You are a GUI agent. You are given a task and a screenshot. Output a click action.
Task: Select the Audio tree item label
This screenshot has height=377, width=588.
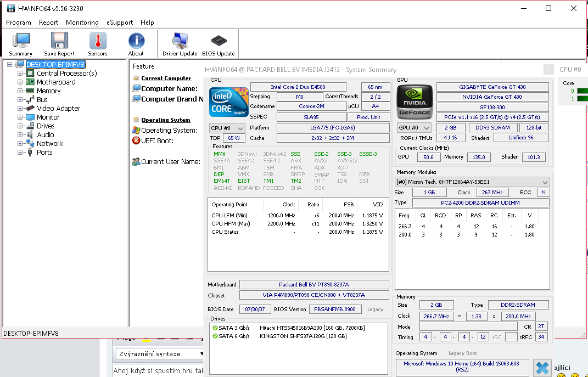[x=46, y=135]
